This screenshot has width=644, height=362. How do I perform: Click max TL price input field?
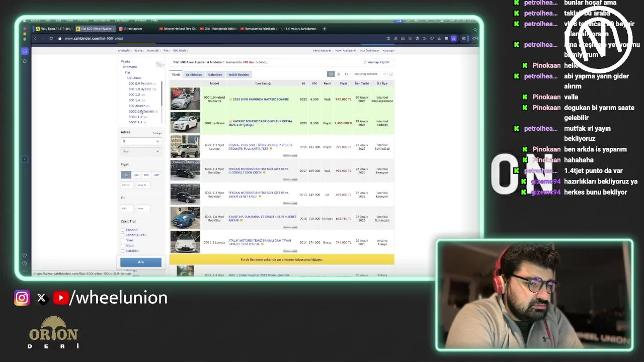click(x=143, y=185)
